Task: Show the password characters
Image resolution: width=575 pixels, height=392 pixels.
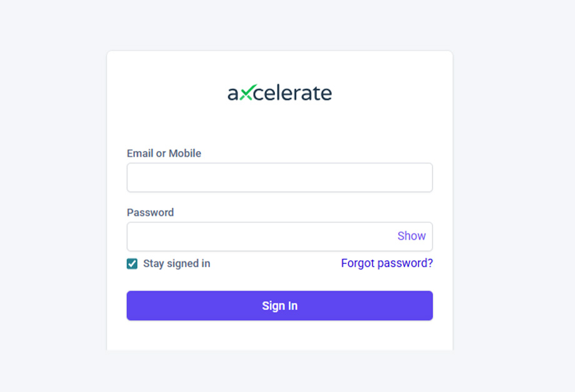Action: click(411, 236)
